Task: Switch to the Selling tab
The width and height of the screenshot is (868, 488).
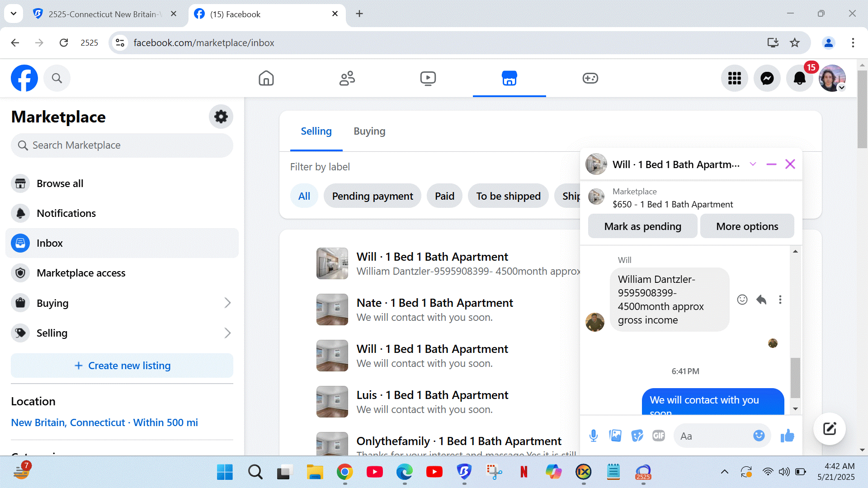Action: [x=316, y=131]
